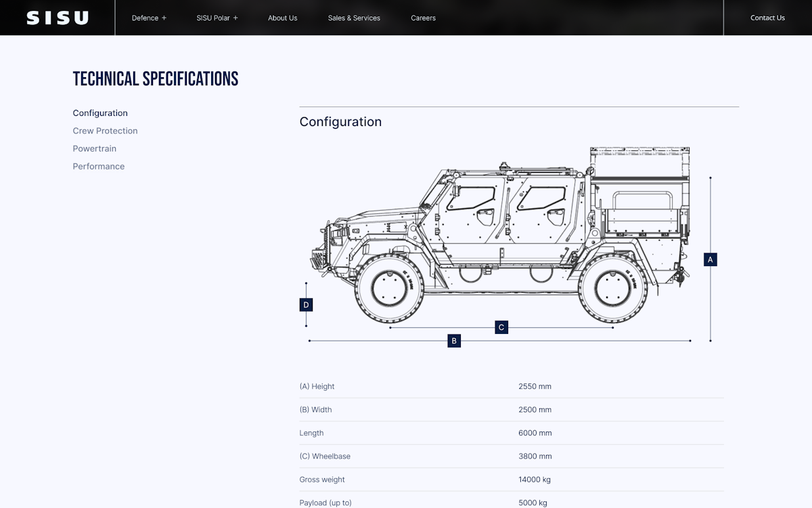
Task: Click the B dimension marker on diagram
Action: [x=454, y=341]
